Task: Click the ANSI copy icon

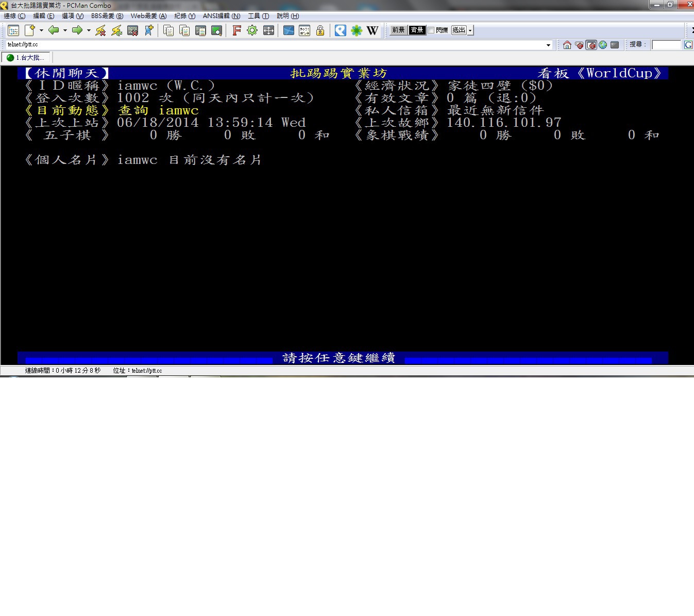Action: (x=200, y=30)
